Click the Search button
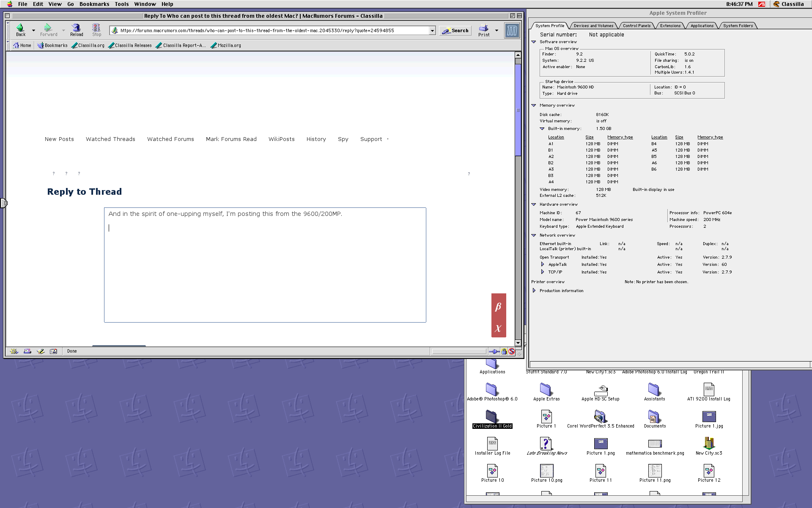Screen dimensions: 812x508 pyautogui.click(x=455, y=30)
